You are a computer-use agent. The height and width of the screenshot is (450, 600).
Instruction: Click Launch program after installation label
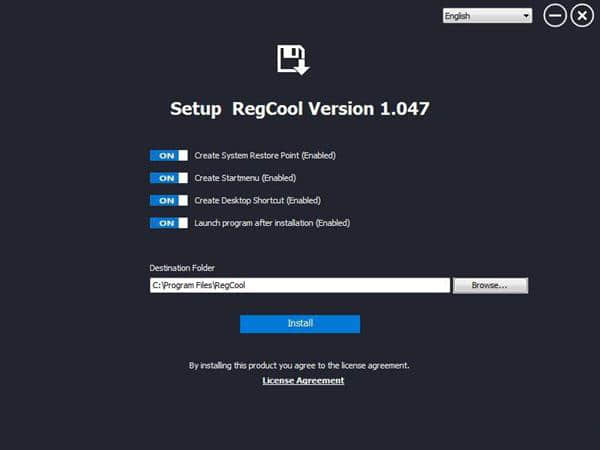pos(272,223)
